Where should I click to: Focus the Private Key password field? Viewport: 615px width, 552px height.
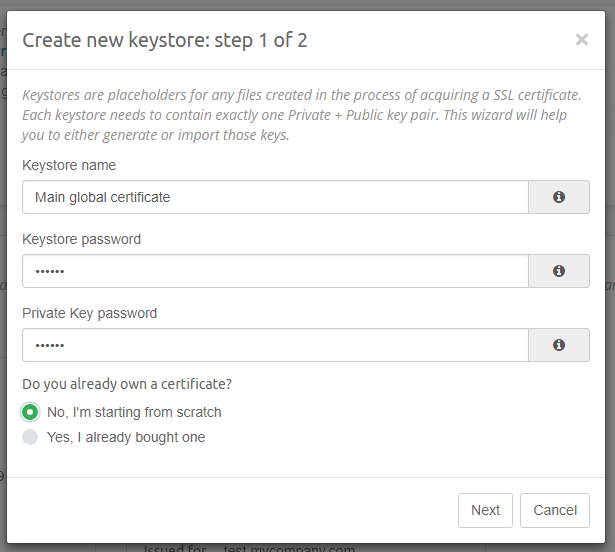[275, 345]
